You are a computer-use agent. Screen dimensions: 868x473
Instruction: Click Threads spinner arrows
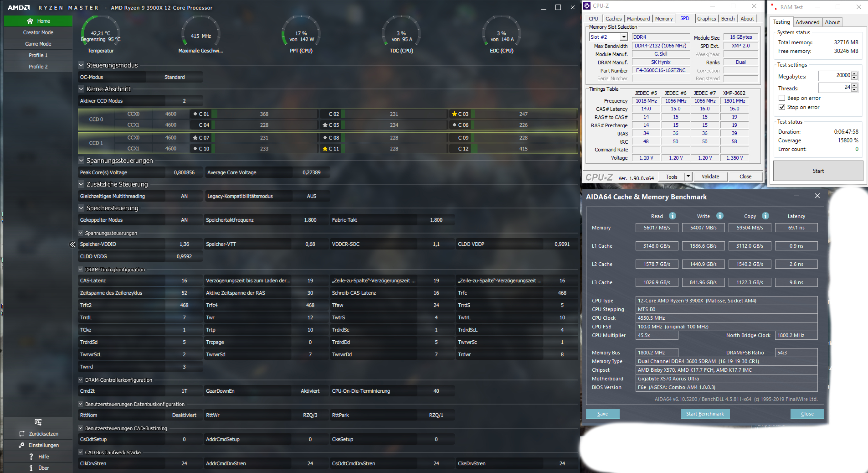854,88
